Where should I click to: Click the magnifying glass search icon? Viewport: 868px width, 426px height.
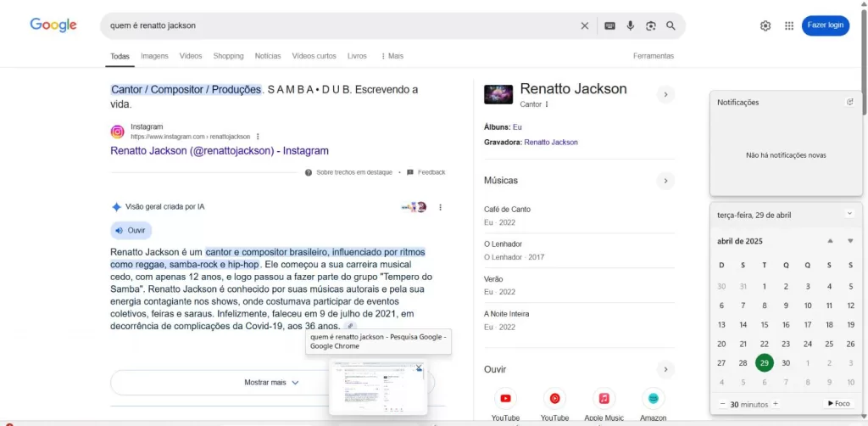670,25
